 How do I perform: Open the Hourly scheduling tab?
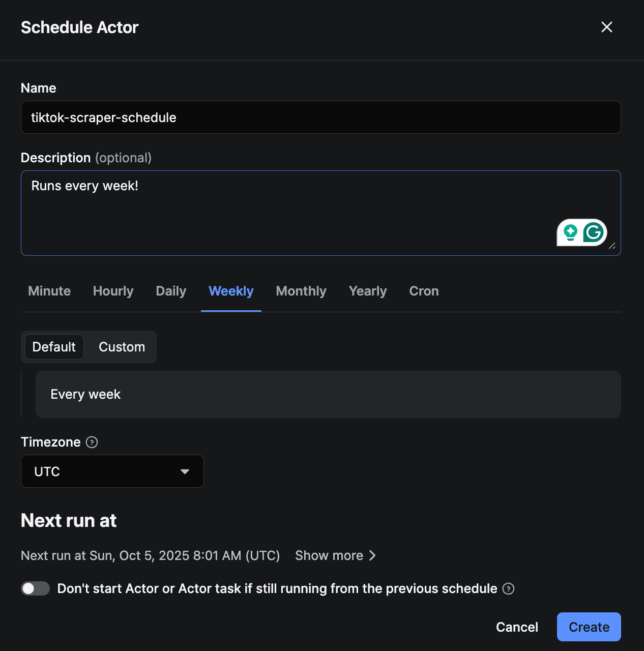(x=113, y=291)
